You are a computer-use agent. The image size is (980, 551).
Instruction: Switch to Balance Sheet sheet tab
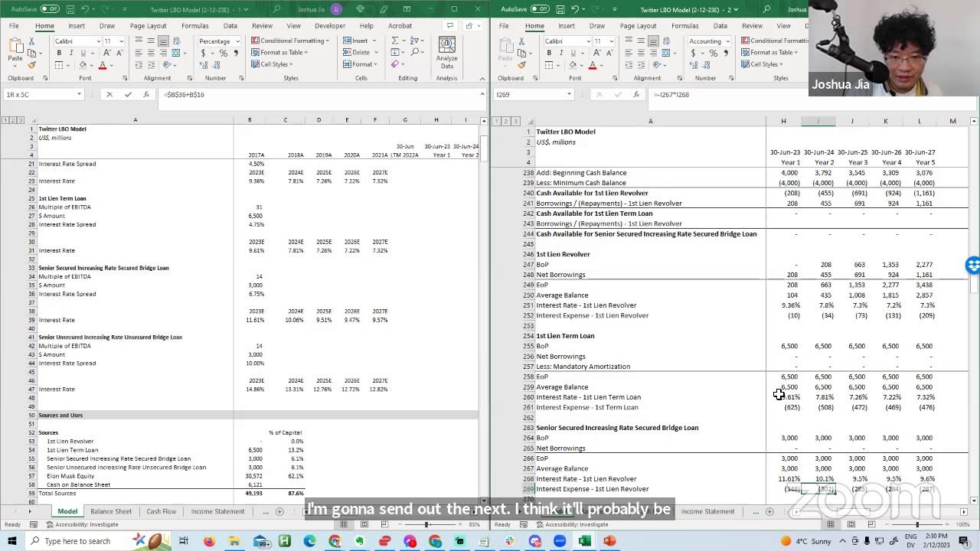pos(111,511)
